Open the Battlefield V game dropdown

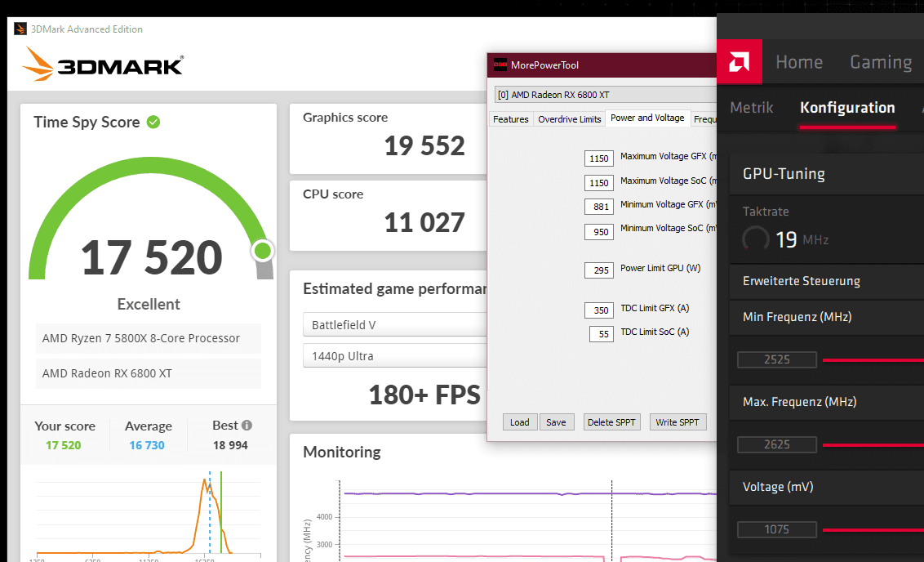tap(395, 325)
